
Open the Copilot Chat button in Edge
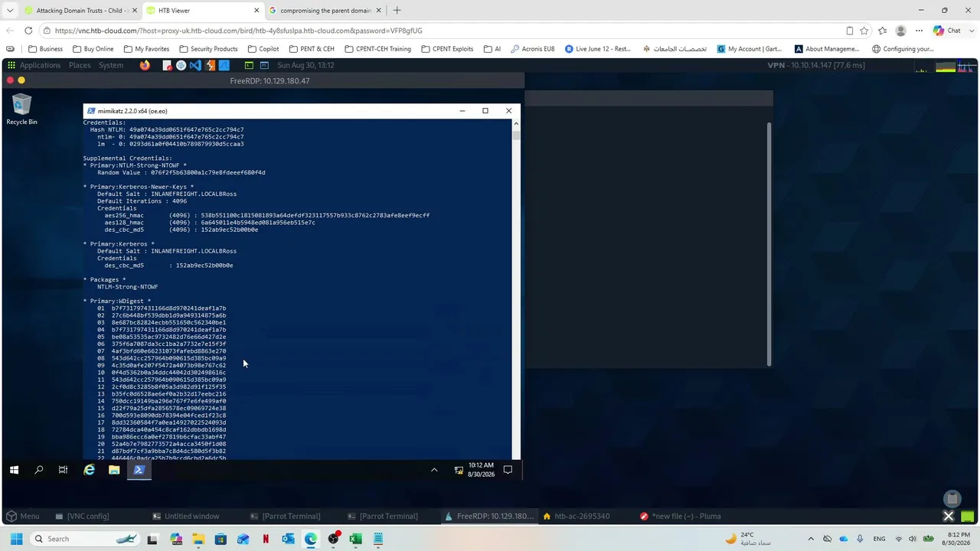click(947, 31)
